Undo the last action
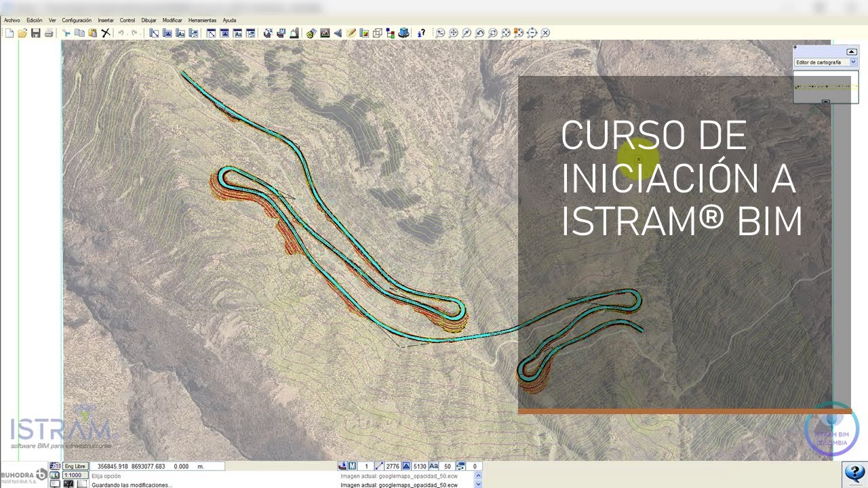 pyautogui.click(x=121, y=33)
